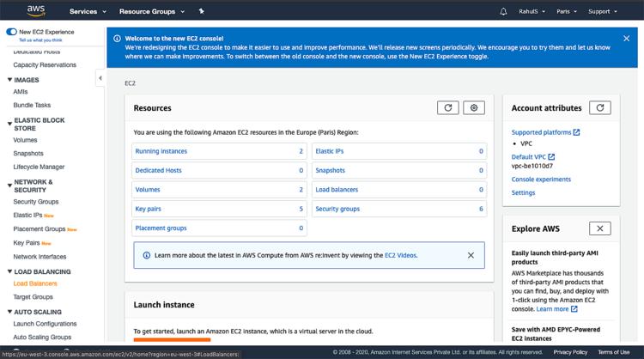Screen dimensions: 644x359
Task: Collapse the Network & Security section
Action: click(x=9, y=182)
